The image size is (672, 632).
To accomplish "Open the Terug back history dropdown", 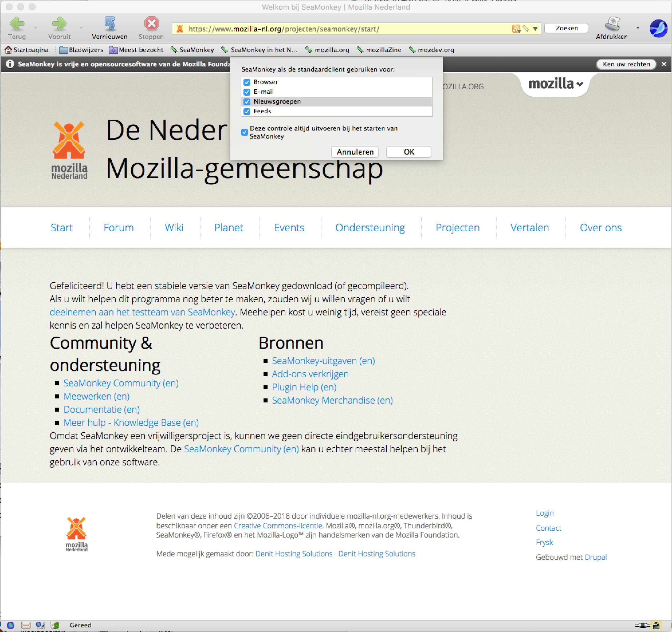I will (x=36, y=28).
